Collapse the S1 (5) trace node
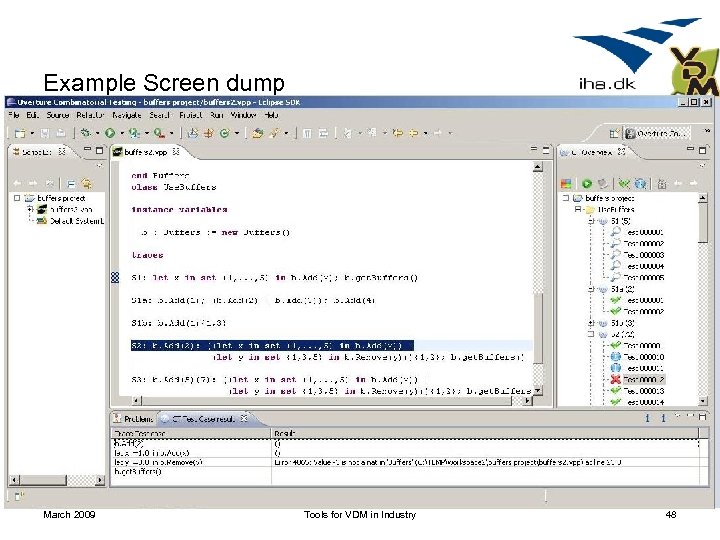The image size is (720, 540). click(591, 221)
